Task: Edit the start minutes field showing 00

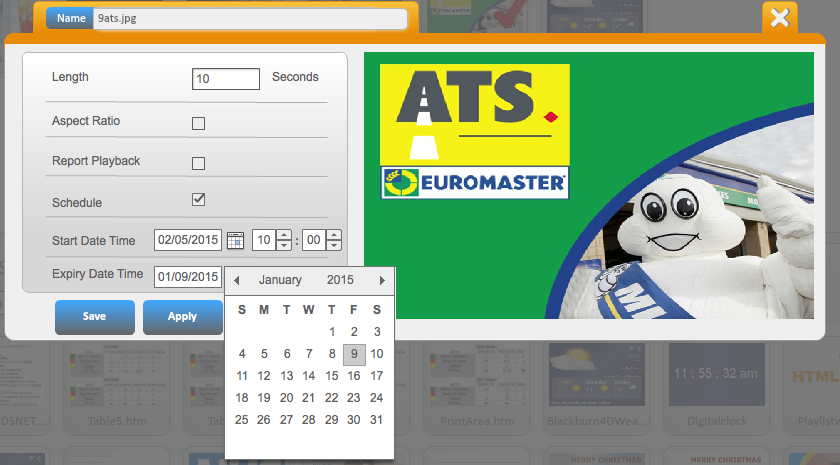Action: [x=314, y=240]
